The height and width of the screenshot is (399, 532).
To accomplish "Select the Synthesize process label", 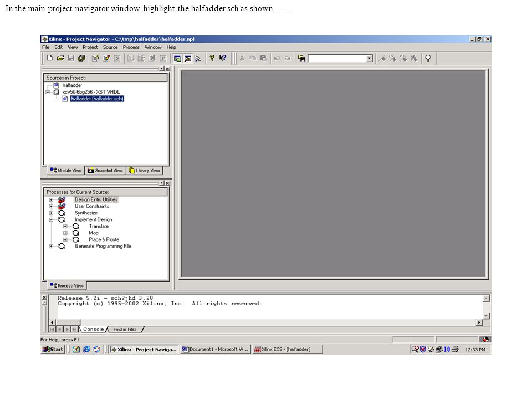I will tap(86, 213).
